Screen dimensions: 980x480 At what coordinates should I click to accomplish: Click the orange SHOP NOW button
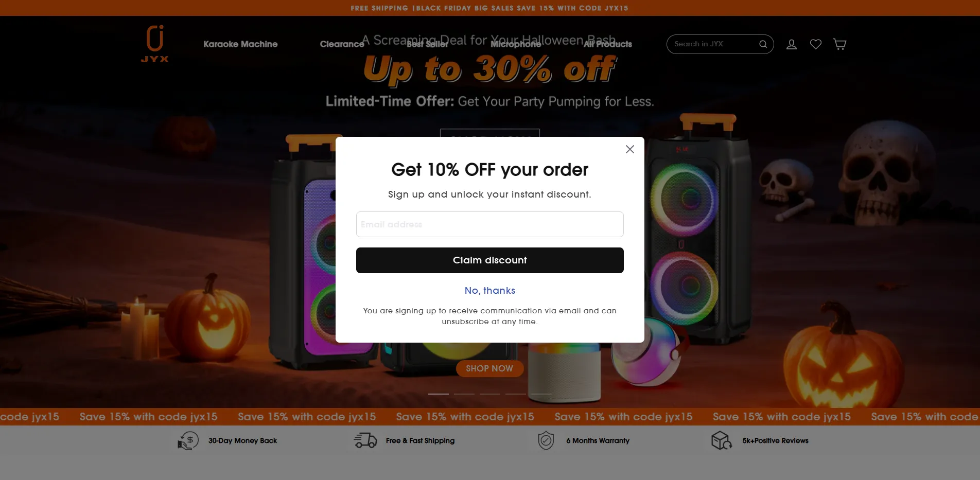click(x=489, y=368)
